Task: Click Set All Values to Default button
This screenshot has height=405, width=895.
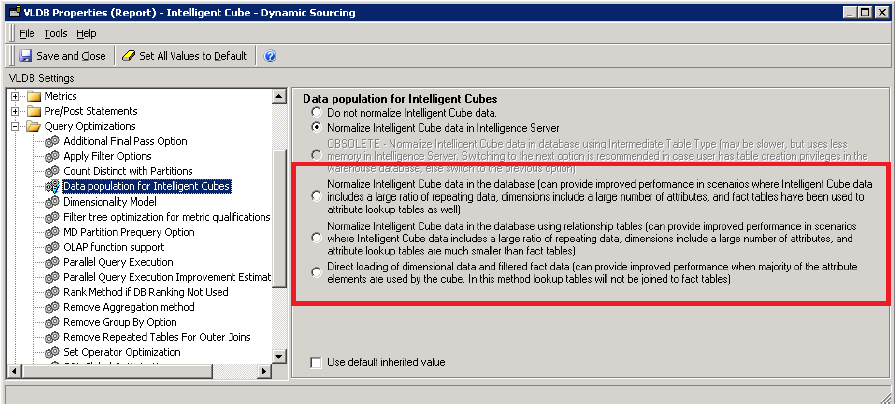Action: (x=185, y=56)
